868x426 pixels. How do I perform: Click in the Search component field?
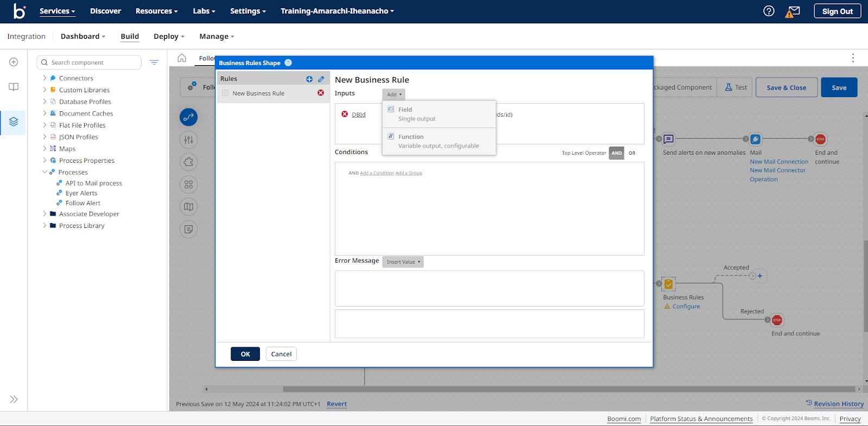pos(90,62)
